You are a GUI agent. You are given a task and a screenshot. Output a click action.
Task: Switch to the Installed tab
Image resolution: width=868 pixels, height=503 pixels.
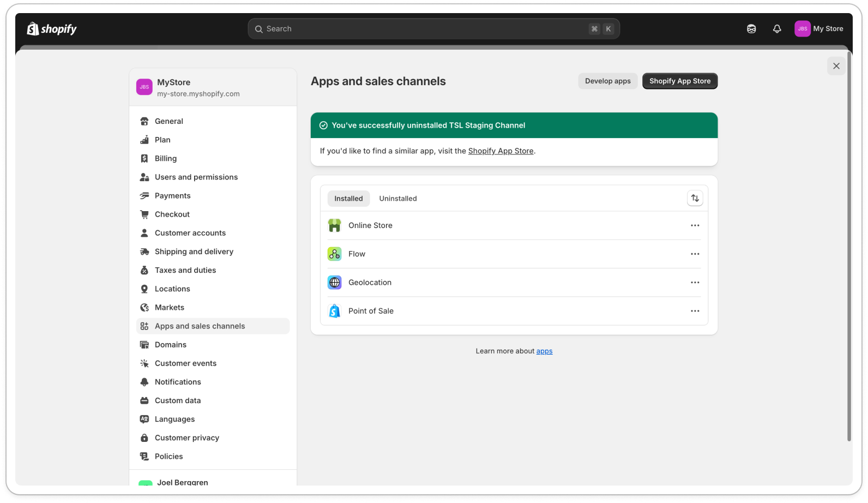348,199
